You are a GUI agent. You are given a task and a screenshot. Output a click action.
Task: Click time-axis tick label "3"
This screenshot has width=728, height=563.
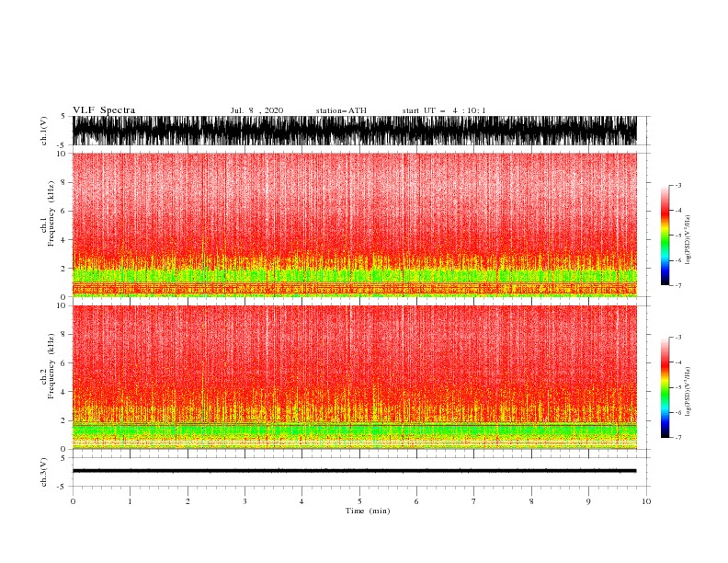click(x=245, y=501)
